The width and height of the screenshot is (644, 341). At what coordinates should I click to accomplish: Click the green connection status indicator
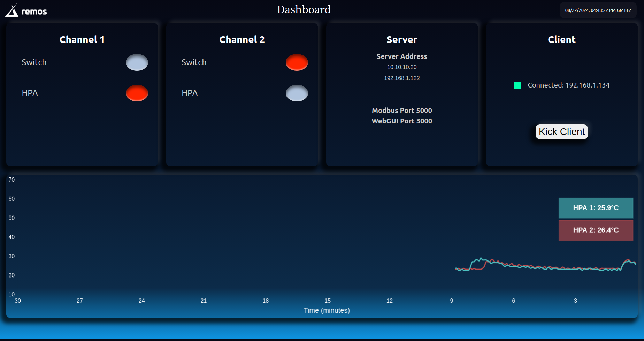tap(518, 85)
